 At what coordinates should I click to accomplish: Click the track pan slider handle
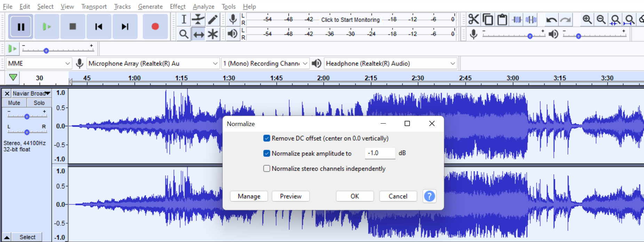pos(27,132)
